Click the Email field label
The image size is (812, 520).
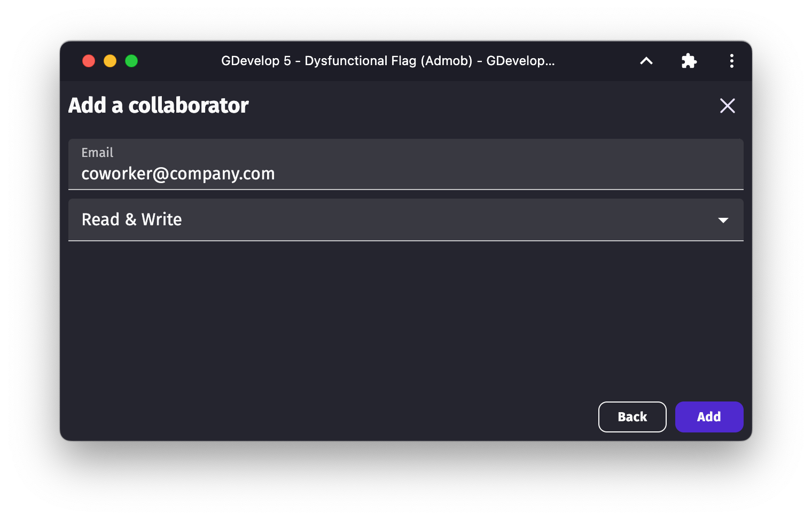click(x=97, y=153)
